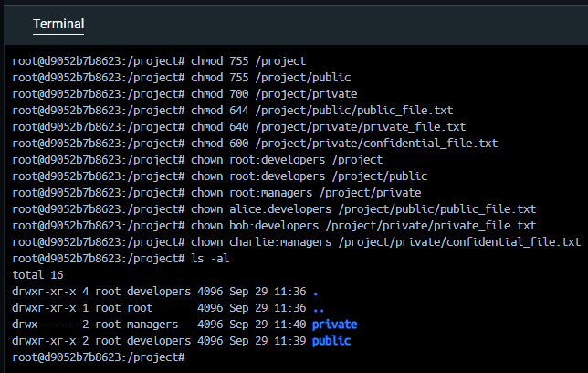Click the chmod 700 /project/private command
Viewport: 588px width, 373px height.
tap(274, 93)
